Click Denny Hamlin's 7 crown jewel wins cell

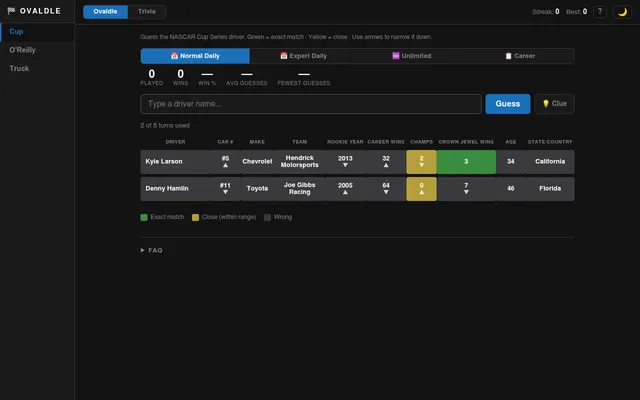(x=466, y=189)
